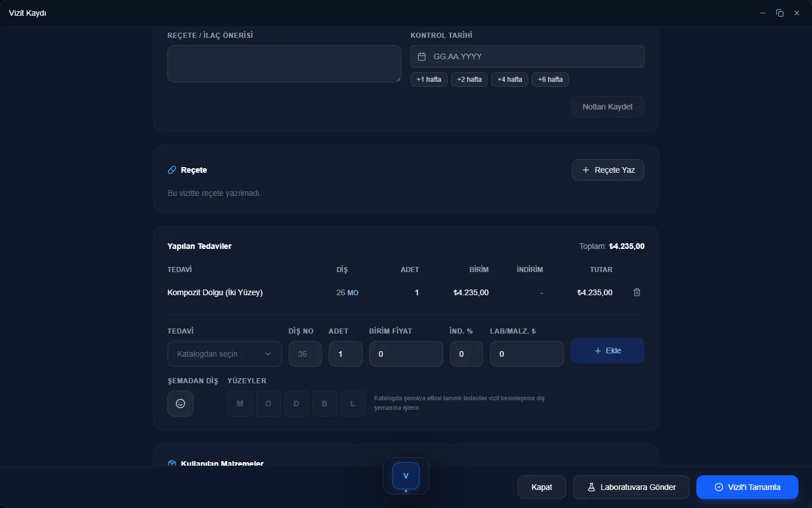Focus the Reçete / İlaç Önerisi textarea
Image resolution: width=812 pixels, height=508 pixels.
[x=284, y=64]
